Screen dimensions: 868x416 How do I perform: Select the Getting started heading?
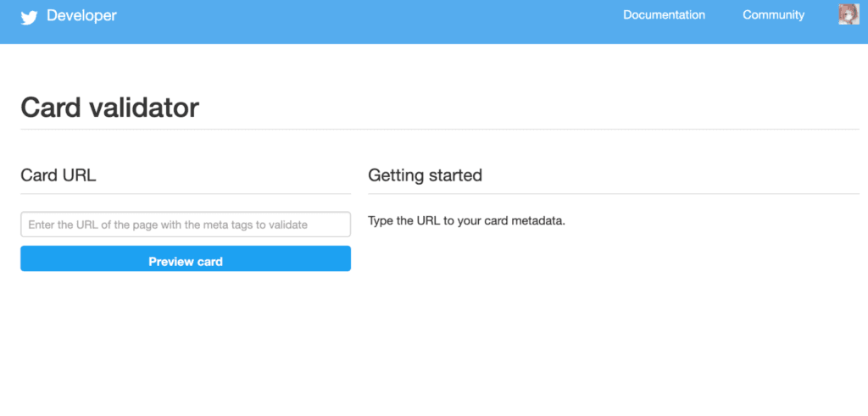coord(425,175)
